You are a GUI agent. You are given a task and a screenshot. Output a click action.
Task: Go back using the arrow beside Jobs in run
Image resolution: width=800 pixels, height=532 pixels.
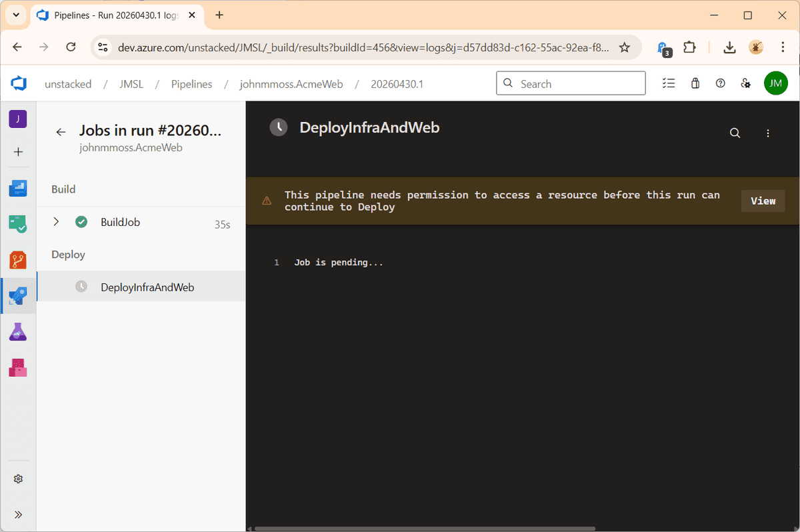pyautogui.click(x=61, y=132)
